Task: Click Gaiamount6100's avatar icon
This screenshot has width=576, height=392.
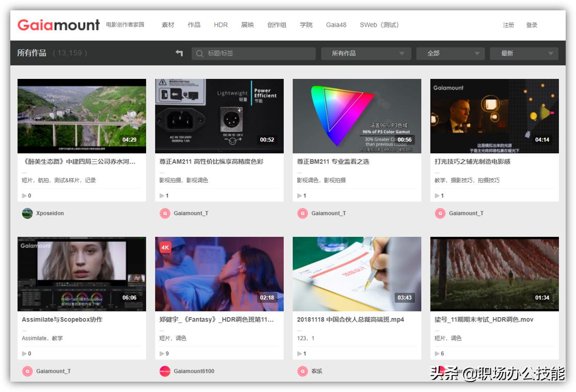Action: coord(165,371)
